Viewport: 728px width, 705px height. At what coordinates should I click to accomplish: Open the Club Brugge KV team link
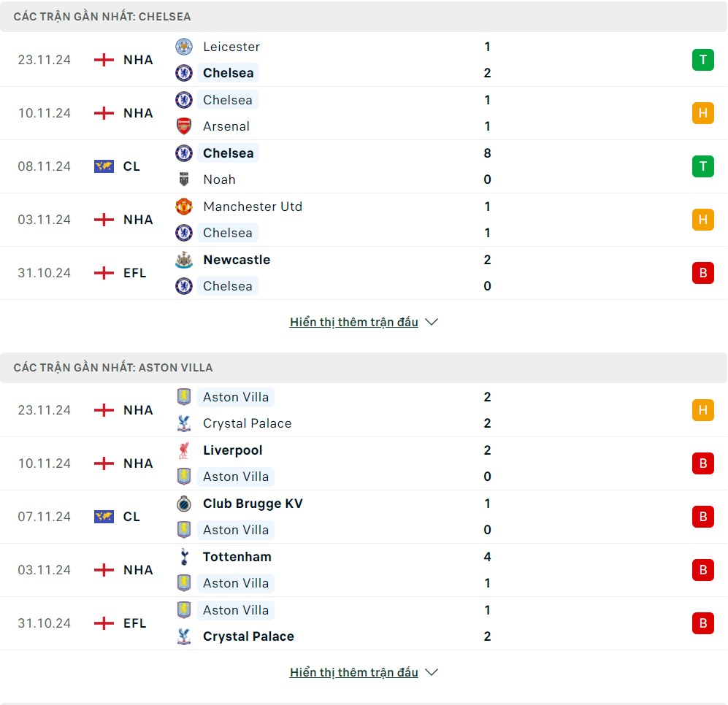(253, 504)
